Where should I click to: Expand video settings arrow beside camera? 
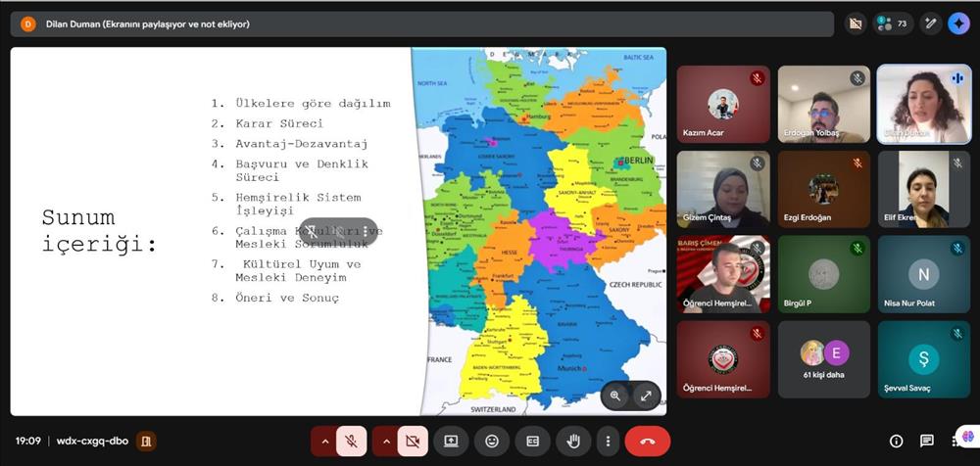point(385,442)
